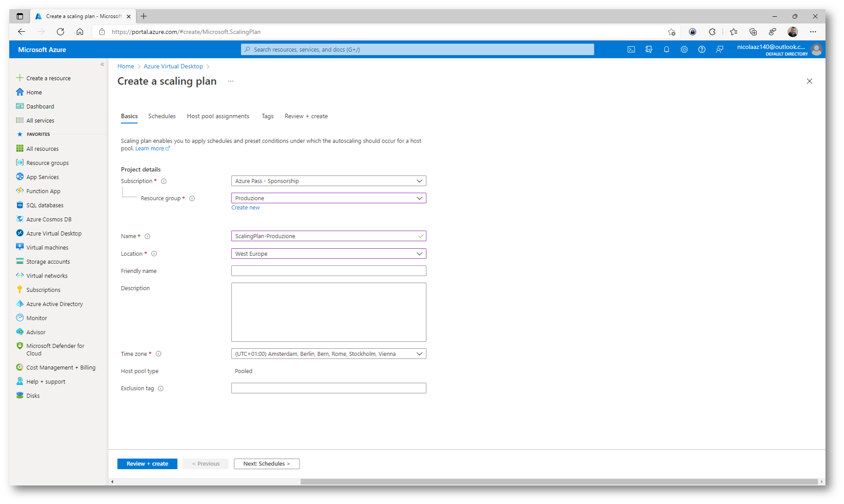
Task: Click the Review + create button
Action: point(147,463)
